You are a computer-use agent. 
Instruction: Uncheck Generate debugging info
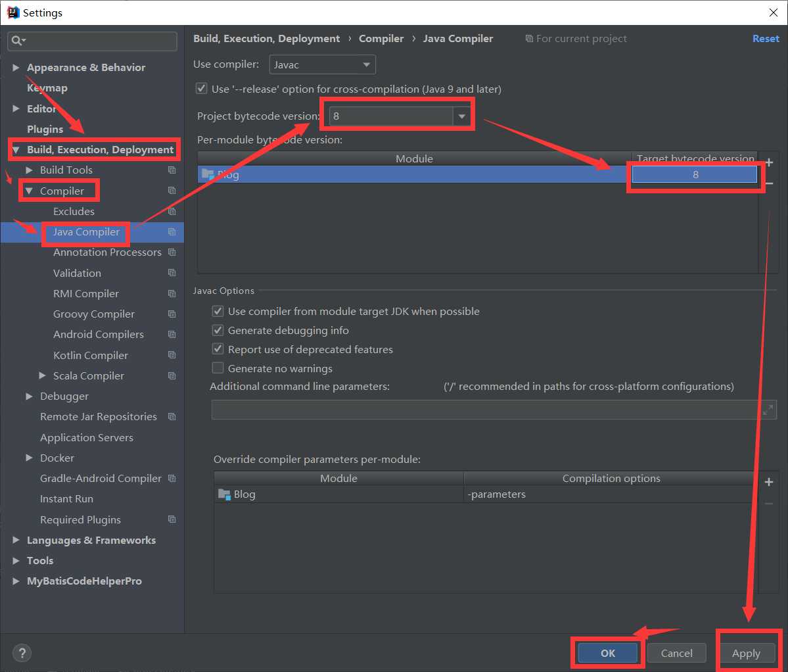pyautogui.click(x=218, y=330)
